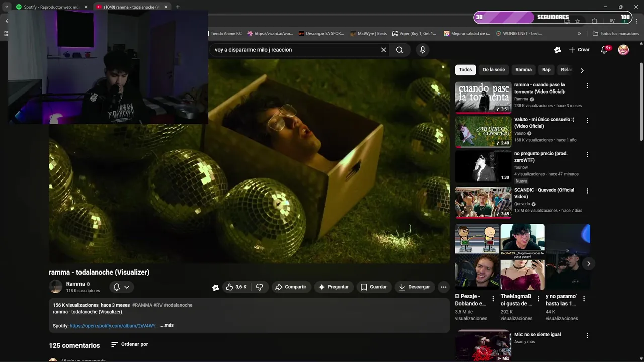Open options for cuando pase la tormenta
644x362 pixels.
(x=587, y=86)
